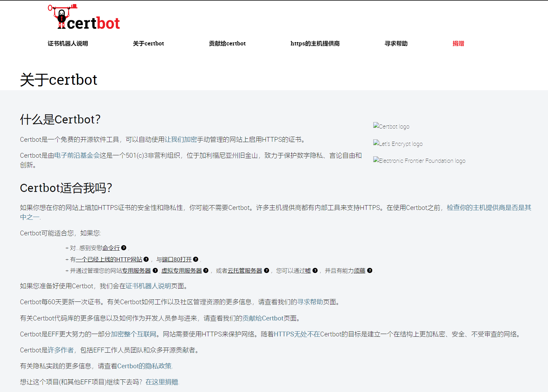Open help icon next to 命令行
The image size is (548, 392).
(124, 248)
